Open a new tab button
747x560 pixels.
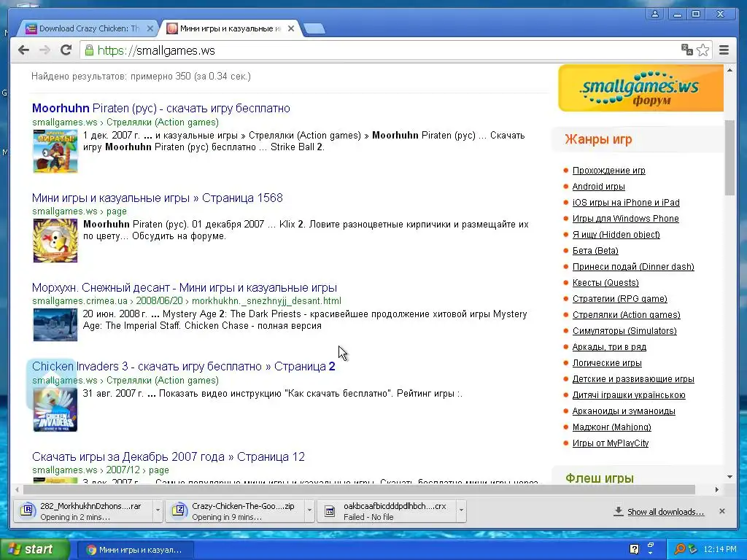tap(314, 29)
